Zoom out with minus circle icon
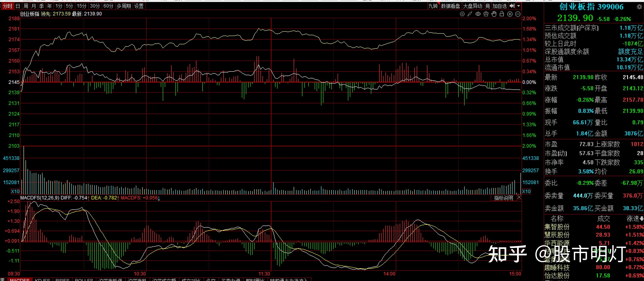644x281 pixels. (518, 14)
